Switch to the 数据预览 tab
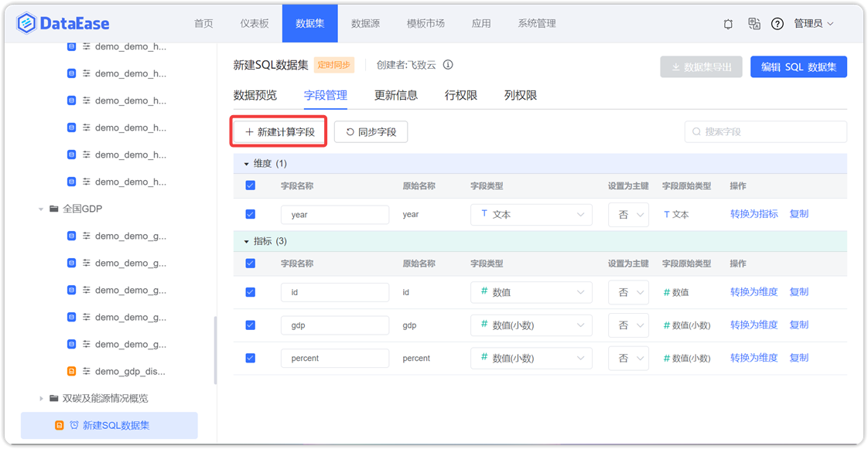This screenshot has width=868, height=449. (x=255, y=95)
